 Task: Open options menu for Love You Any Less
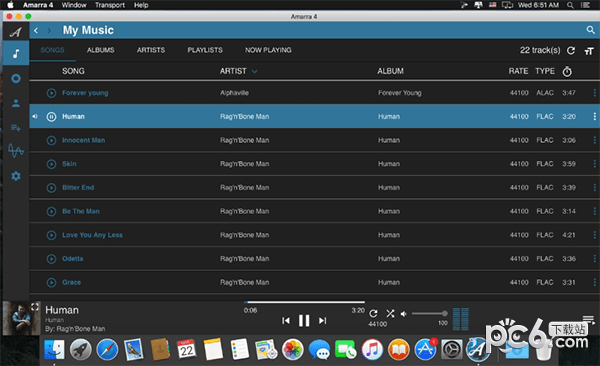click(594, 235)
